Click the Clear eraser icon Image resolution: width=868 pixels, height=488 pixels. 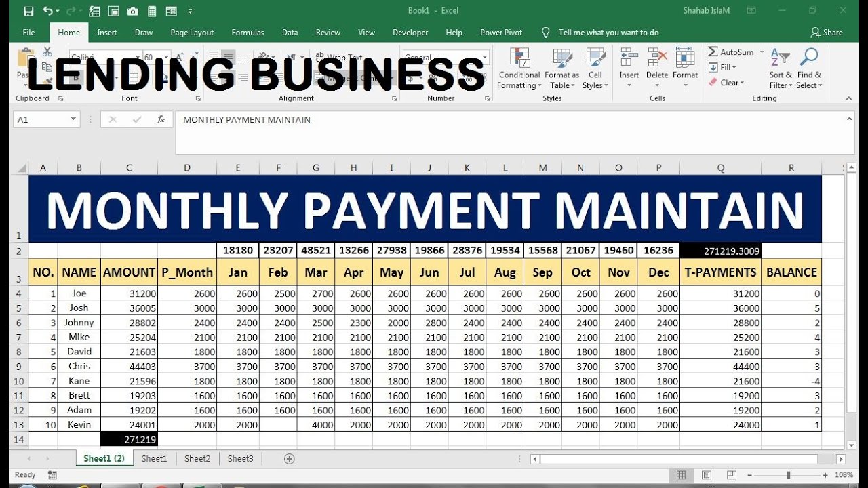click(713, 83)
